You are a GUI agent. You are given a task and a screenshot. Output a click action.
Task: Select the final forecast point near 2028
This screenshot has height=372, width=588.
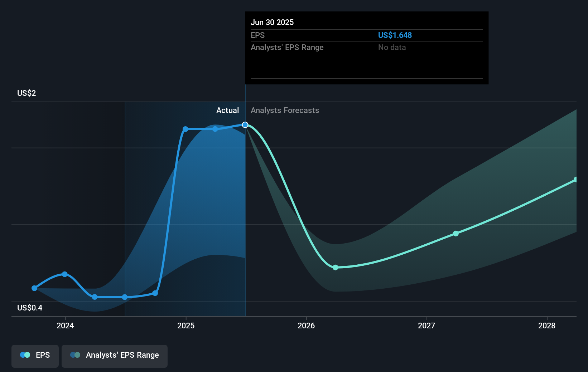pyautogui.click(x=576, y=180)
